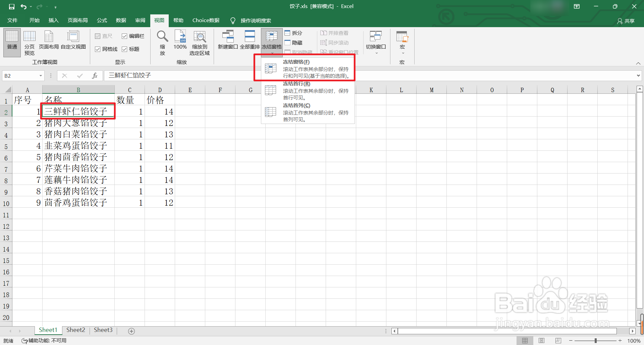Image resolution: width=644 pixels, height=345 pixels.
Task: Open the Review (审阅) tab
Action: (140, 20)
